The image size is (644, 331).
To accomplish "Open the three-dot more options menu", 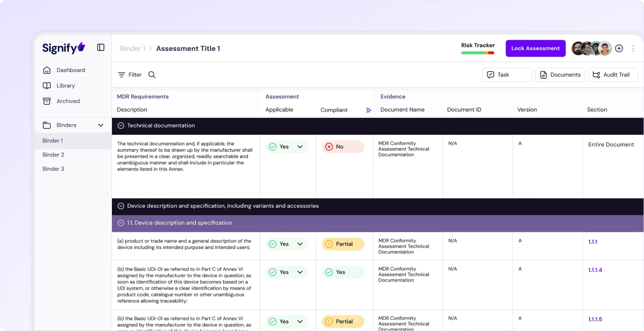I will pos(633,48).
